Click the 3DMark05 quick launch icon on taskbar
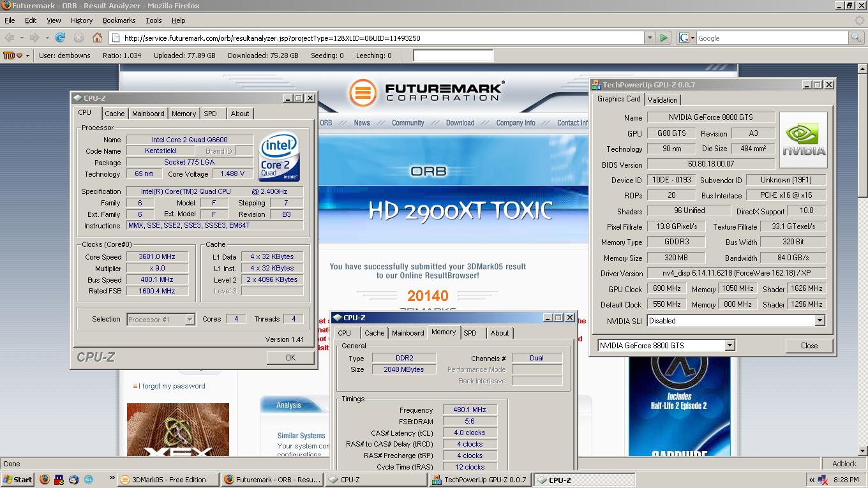The image size is (868, 488). click(x=88, y=480)
